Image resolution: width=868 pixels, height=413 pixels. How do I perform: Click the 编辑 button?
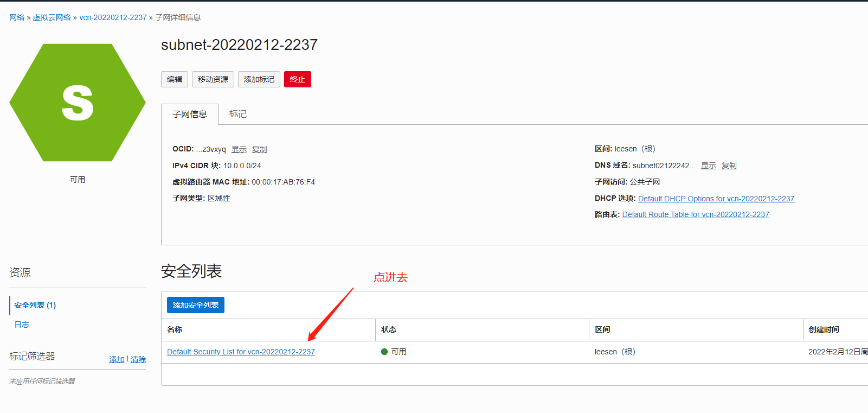tap(175, 79)
